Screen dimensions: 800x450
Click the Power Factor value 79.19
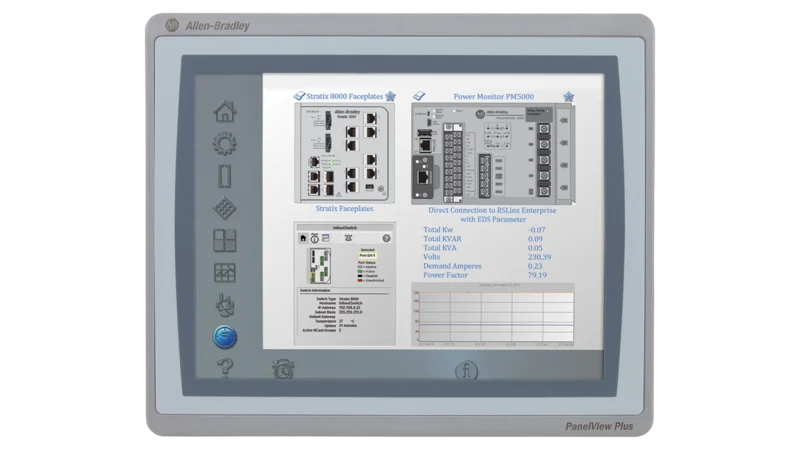point(537,275)
